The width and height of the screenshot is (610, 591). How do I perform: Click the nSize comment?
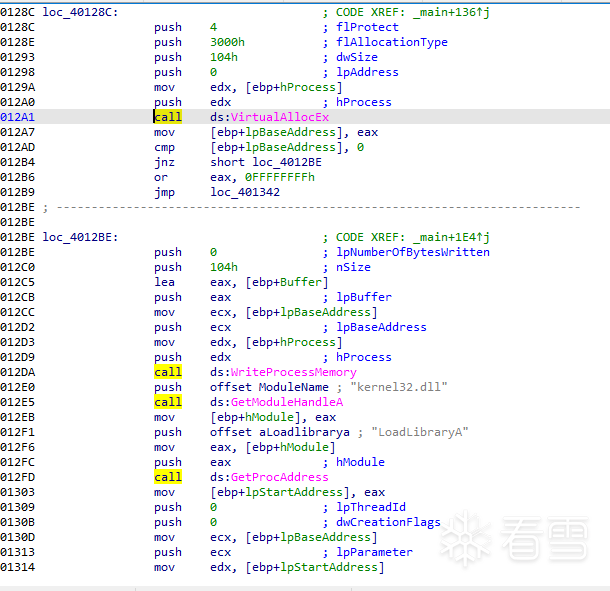[x=353, y=267]
